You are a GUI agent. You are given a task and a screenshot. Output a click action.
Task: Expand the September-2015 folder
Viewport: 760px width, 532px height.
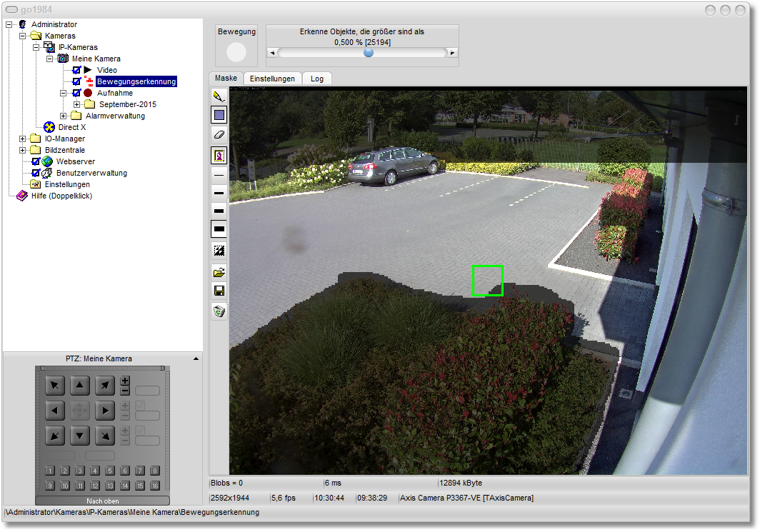[77, 104]
